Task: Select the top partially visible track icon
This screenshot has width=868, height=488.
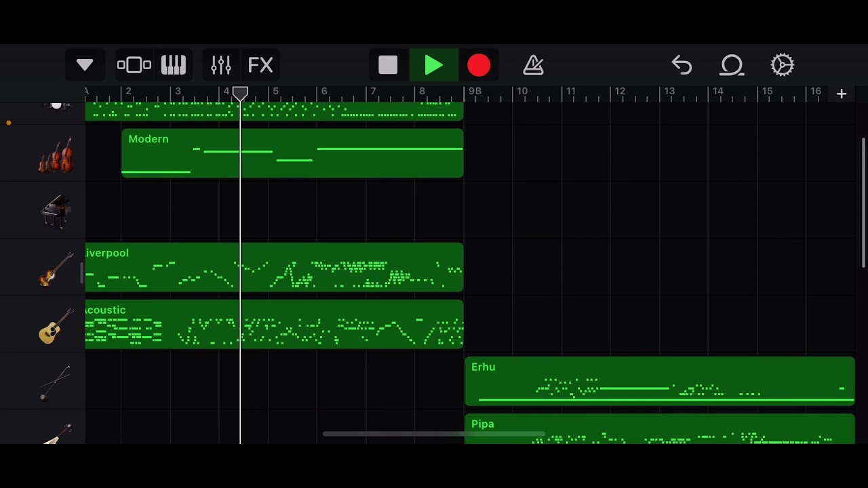Action: coord(56,106)
